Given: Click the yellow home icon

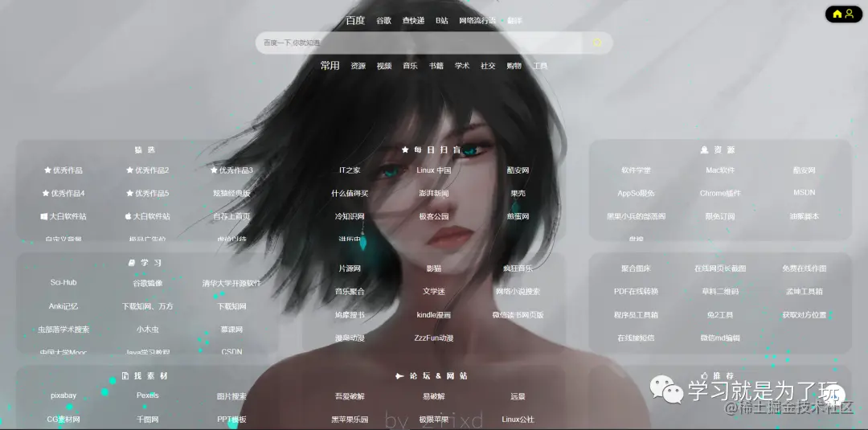Looking at the screenshot, I should (837, 14).
